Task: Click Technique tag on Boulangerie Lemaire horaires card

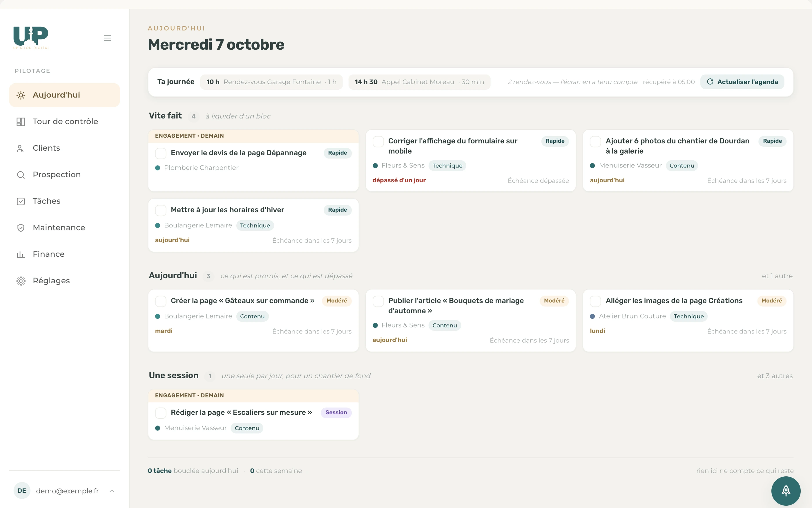Action: coord(255,226)
